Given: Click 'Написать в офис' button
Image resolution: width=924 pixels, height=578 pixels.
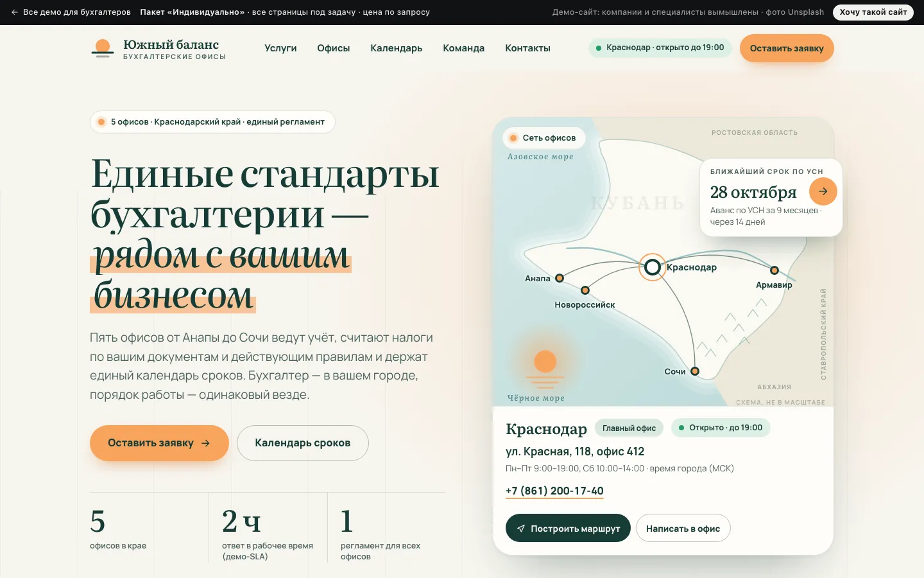Looking at the screenshot, I should pyautogui.click(x=683, y=528).
